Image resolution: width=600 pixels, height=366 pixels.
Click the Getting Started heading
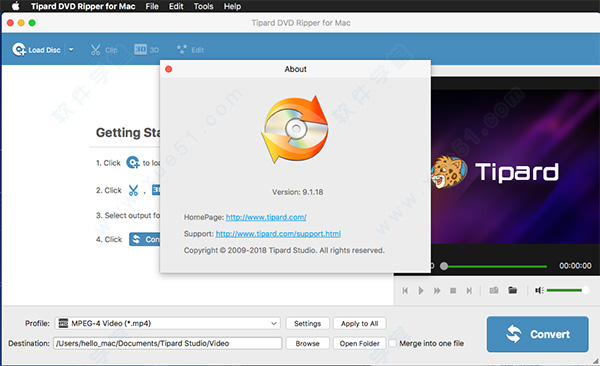tap(128, 132)
